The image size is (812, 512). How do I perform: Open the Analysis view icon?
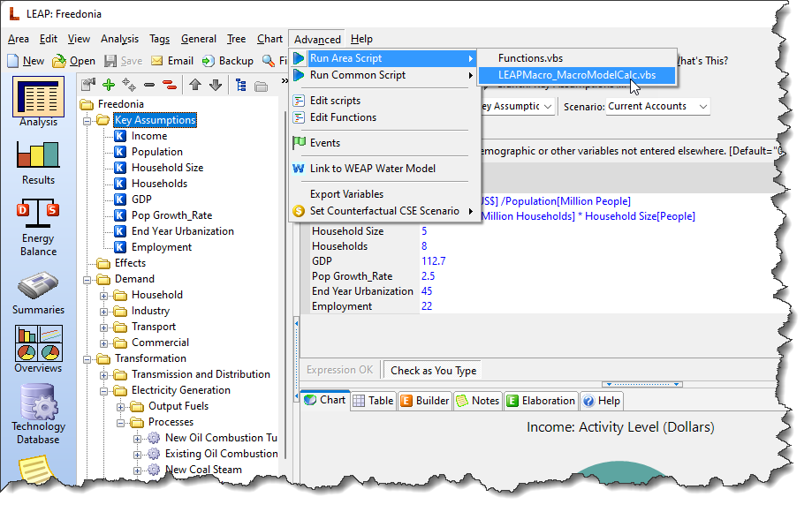[38, 97]
